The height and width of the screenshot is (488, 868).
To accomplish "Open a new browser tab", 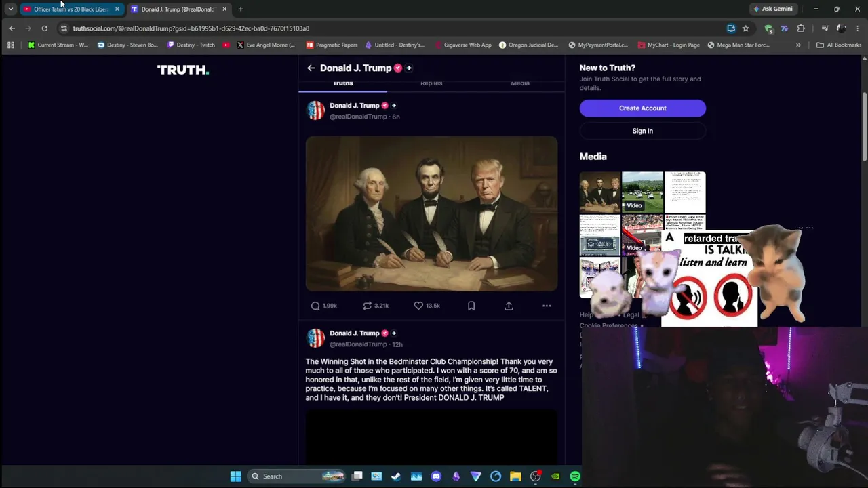I will 241,9.
